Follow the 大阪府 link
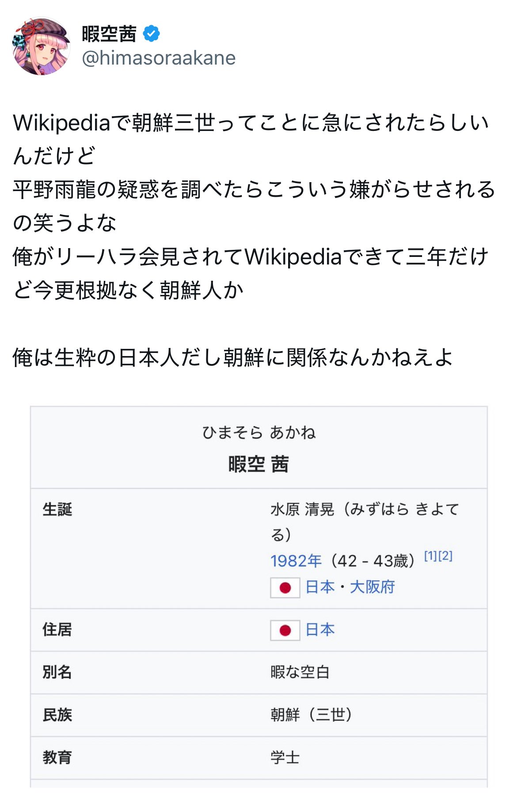The width and height of the screenshot is (517, 812). point(372,587)
